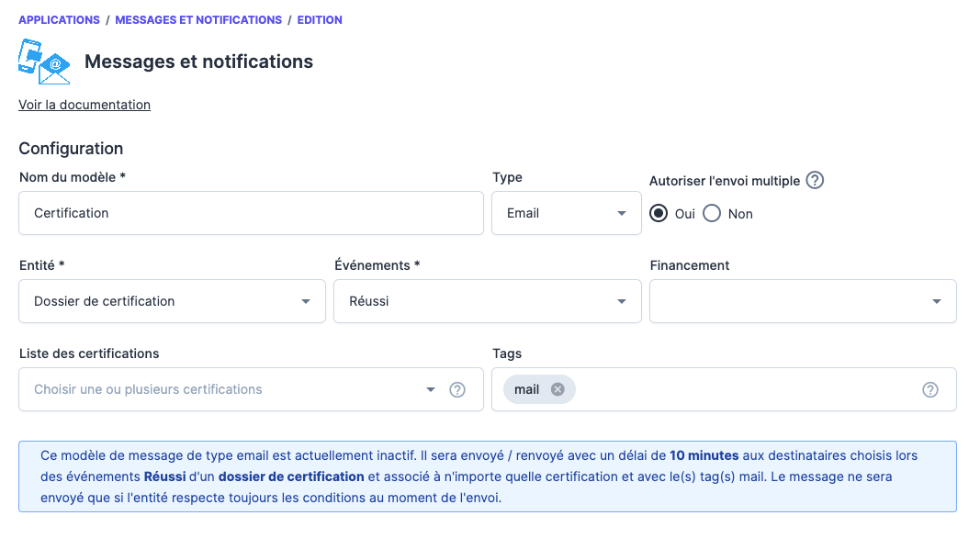This screenshot has height=538, width=980.
Task: Click the Messages et notifications app icon
Action: (44, 62)
